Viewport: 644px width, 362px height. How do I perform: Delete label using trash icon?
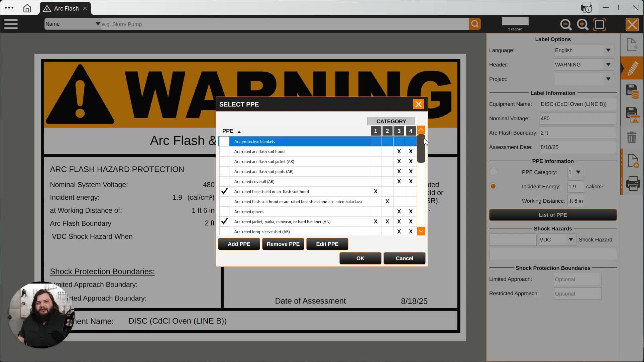pyautogui.click(x=632, y=137)
